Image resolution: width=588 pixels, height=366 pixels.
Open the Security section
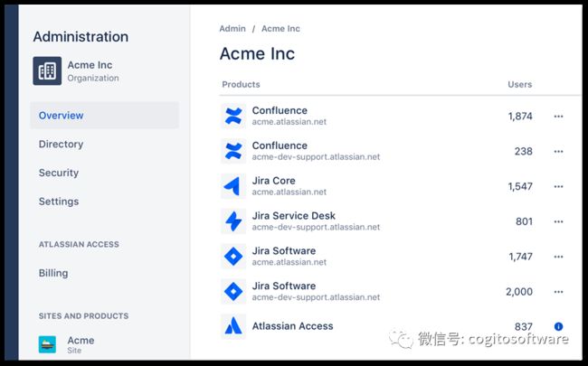coord(59,173)
